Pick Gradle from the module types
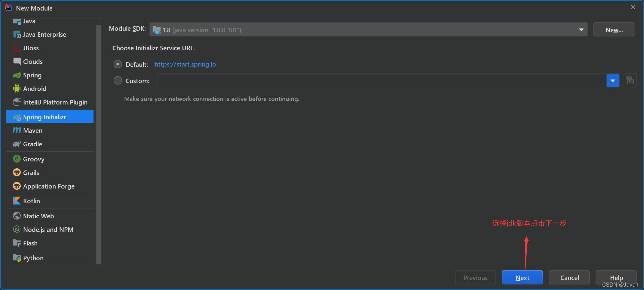This screenshot has height=290, width=644. [50, 144]
